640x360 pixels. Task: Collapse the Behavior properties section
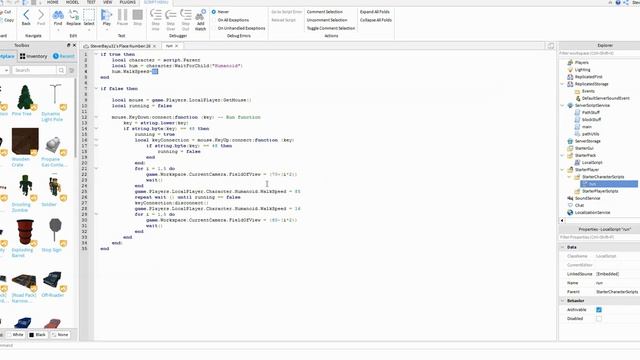pos(562,301)
